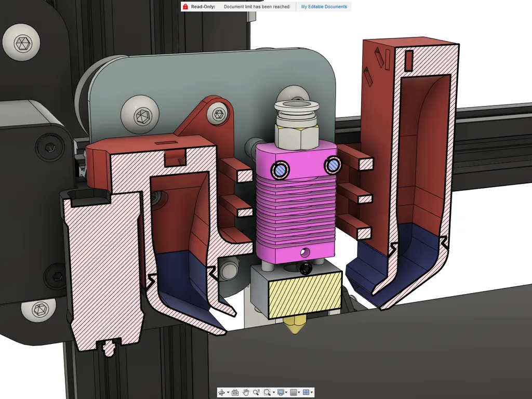Select the Zoom magnifier with plus/minus
Image resolution: width=532 pixels, height=399 pixels.
point(257,392)
